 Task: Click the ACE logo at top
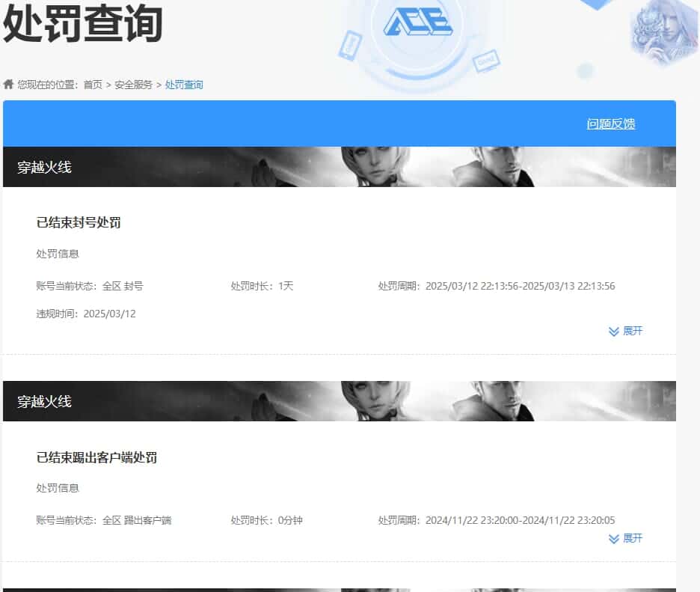(x=418, y=22)
